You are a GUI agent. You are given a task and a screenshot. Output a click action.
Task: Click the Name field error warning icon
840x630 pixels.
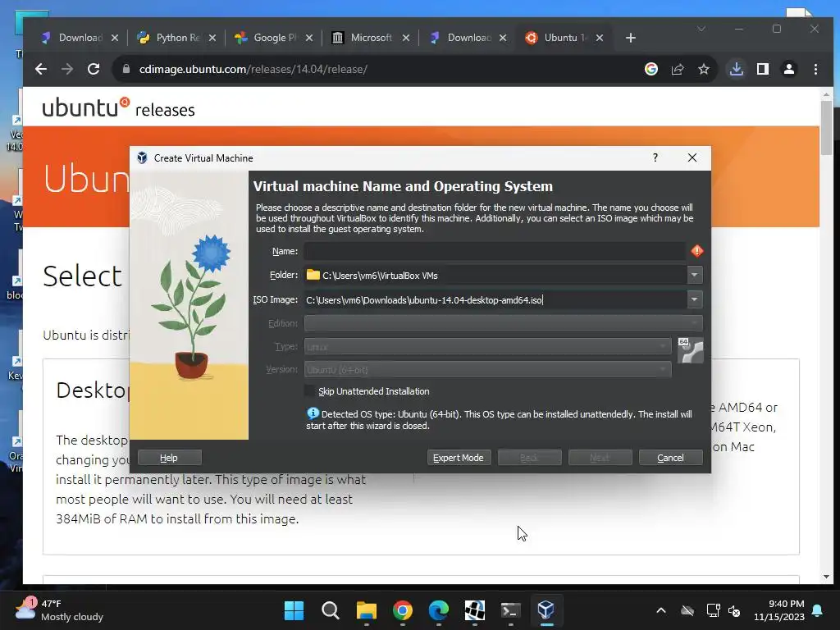pos(697,251)
